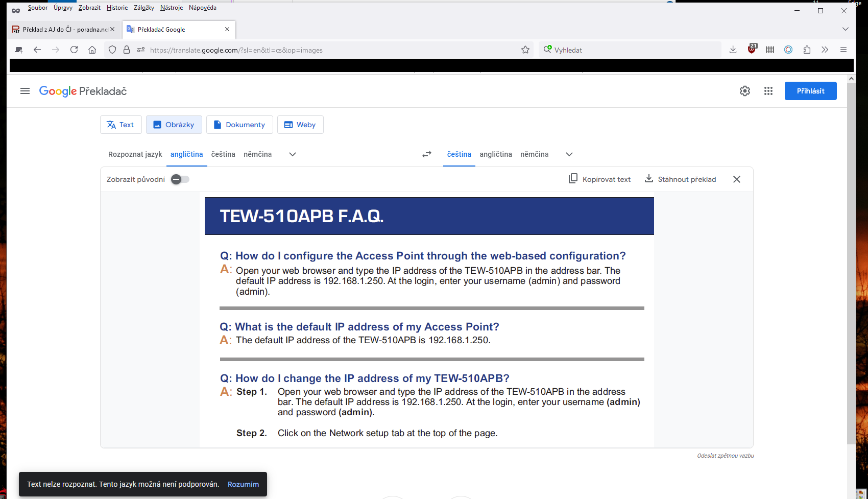Open the Soubor menu
Image resolution: width=868 pixels, height=499 pixels.
coord(38,8)
